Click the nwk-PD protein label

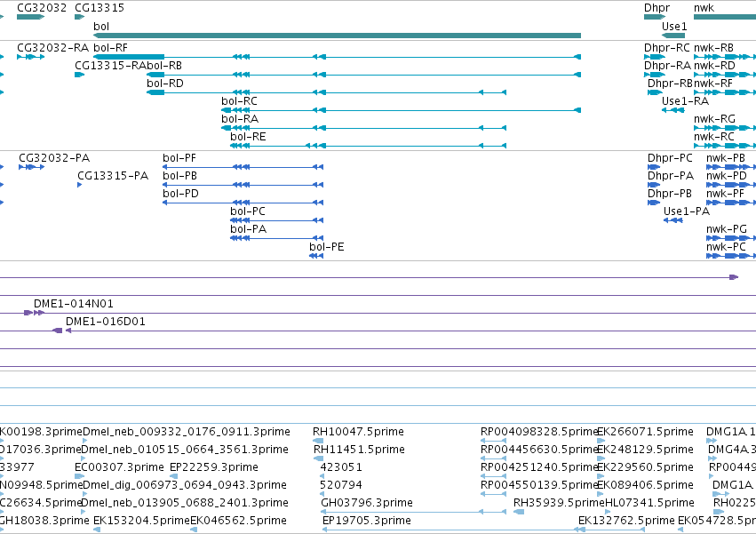pos(726,176)
